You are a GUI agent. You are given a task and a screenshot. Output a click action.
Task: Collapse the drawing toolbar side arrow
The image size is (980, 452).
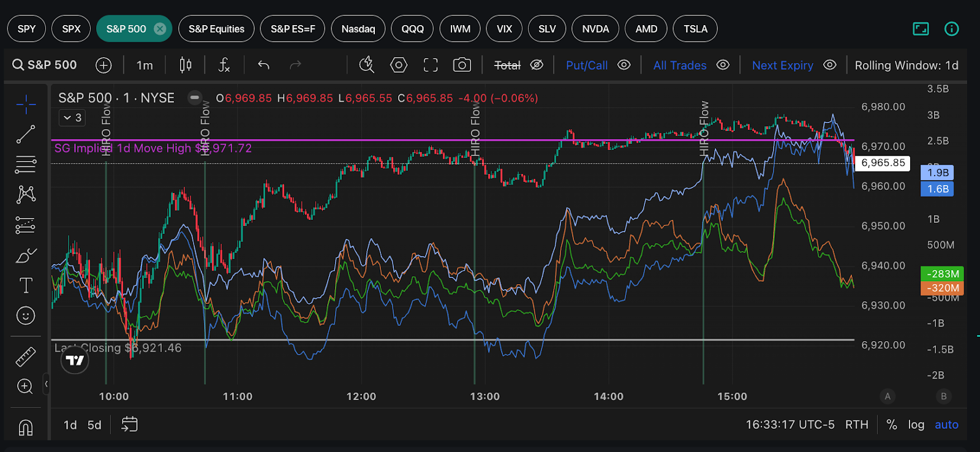[47, 384]
